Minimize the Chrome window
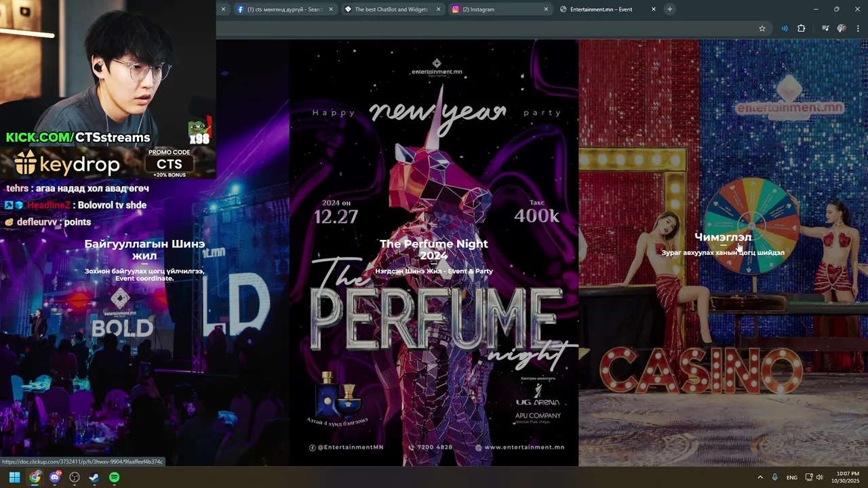Image resolution: width=868 pixels, height=488 pixels. (x=815, y=9)
